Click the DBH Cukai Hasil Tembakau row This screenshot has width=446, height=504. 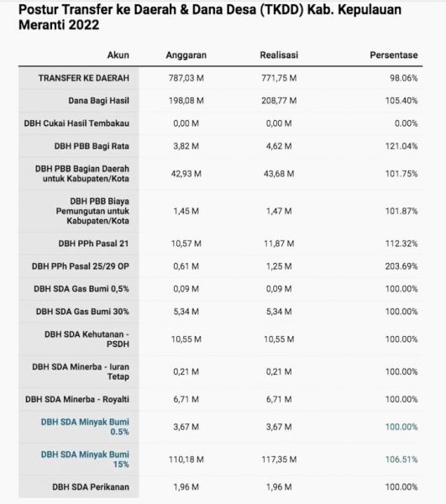pos(220,123)
